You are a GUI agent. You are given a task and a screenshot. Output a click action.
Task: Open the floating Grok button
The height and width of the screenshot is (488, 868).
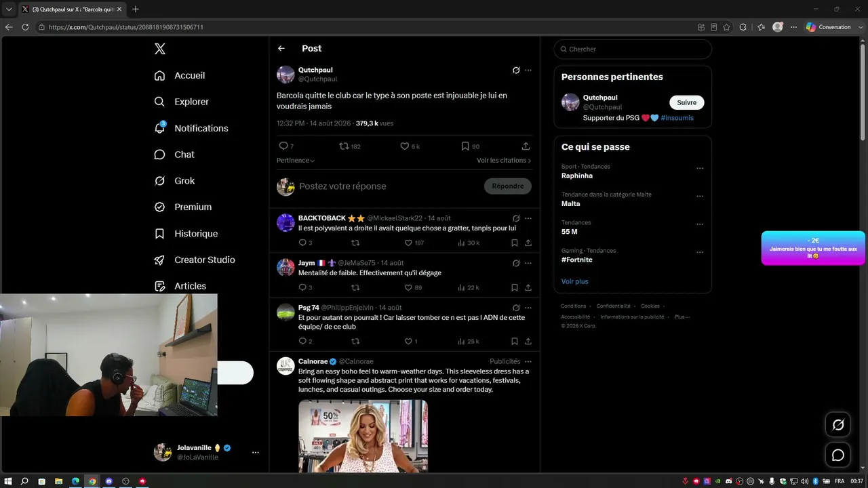click(838, 425)
